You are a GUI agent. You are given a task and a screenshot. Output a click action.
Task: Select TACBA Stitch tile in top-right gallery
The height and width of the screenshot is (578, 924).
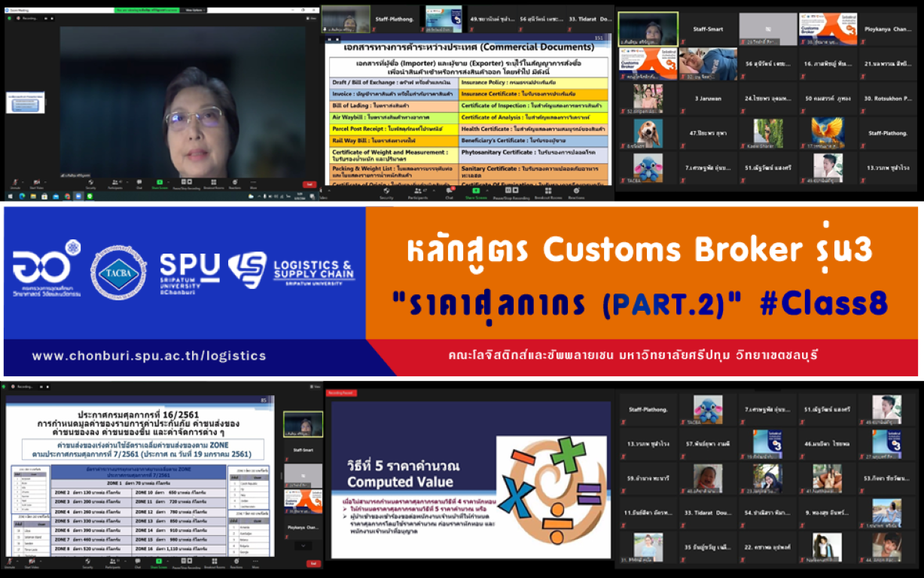(x=648, y=168)
